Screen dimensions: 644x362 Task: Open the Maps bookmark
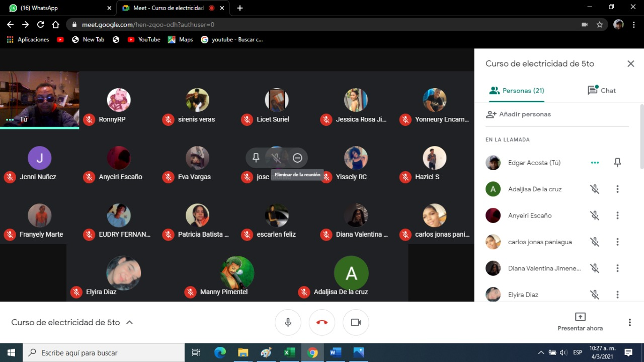181,39
